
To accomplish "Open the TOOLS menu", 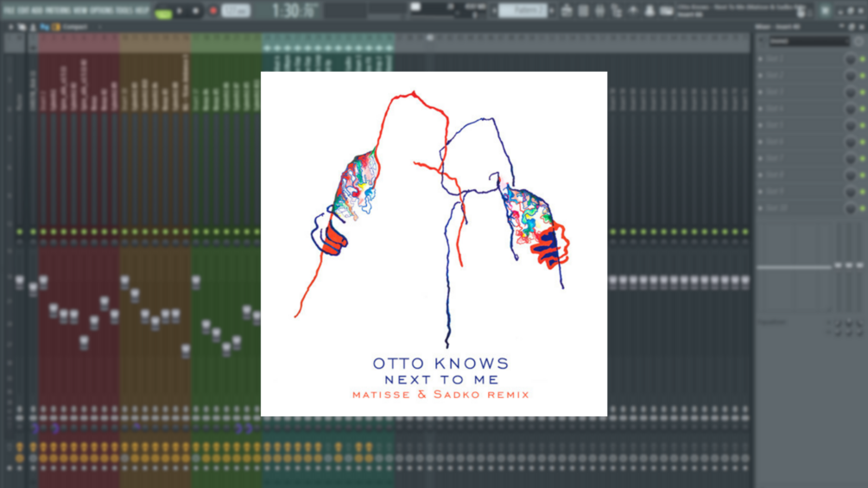I will 124,10.
